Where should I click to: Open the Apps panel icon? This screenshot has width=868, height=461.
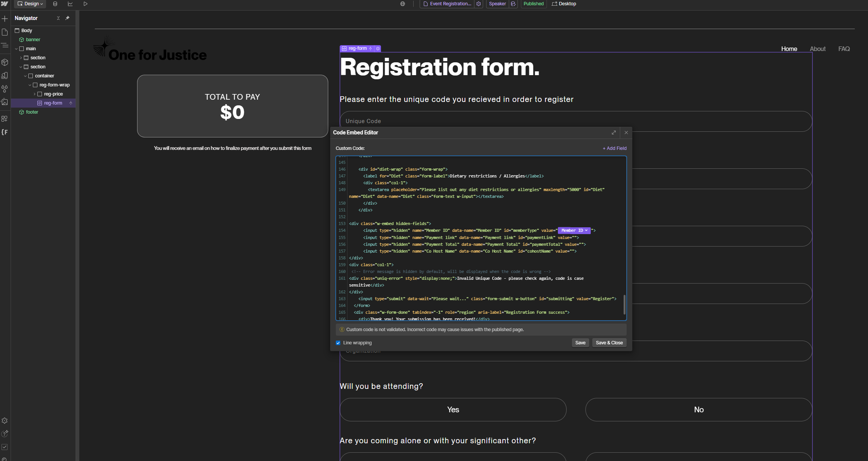click(x=5, y=119)
